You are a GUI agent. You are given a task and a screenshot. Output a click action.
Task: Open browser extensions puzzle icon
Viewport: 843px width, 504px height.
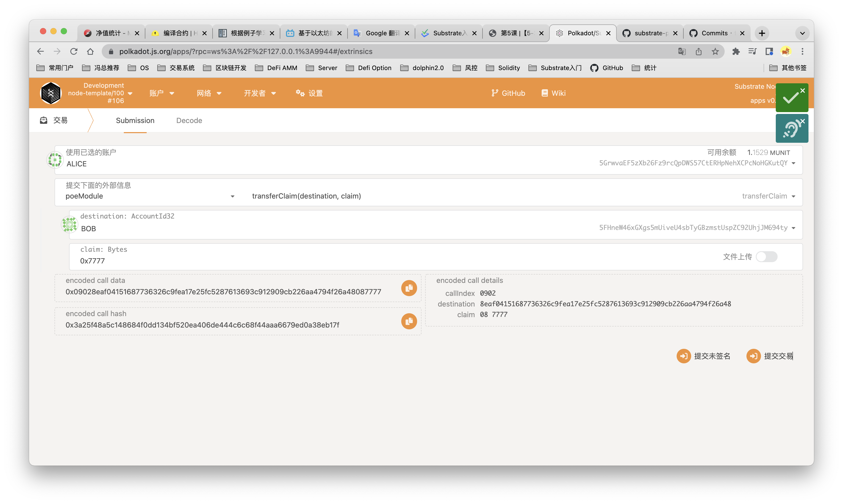pos(736,52)
